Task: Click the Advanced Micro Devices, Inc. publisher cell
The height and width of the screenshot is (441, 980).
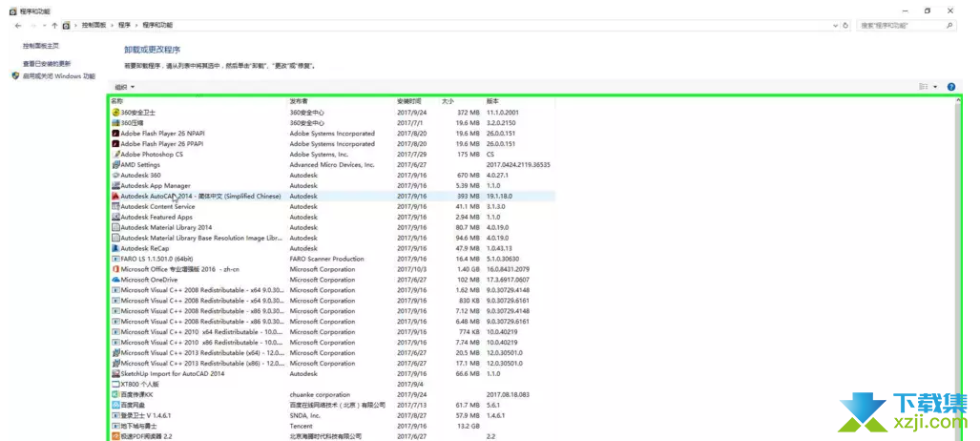Action: (332, 164)
